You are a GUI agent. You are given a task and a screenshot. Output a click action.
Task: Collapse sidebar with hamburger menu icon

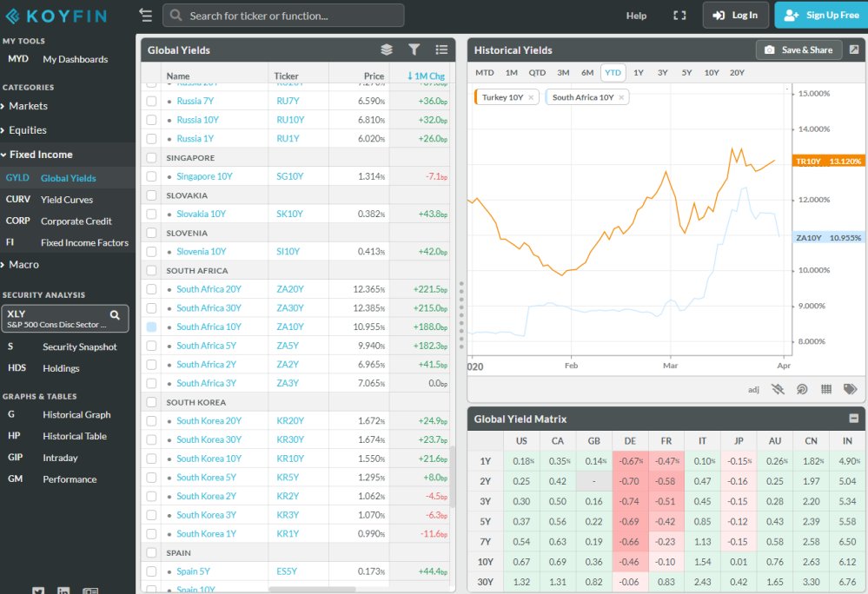point(146,16)
